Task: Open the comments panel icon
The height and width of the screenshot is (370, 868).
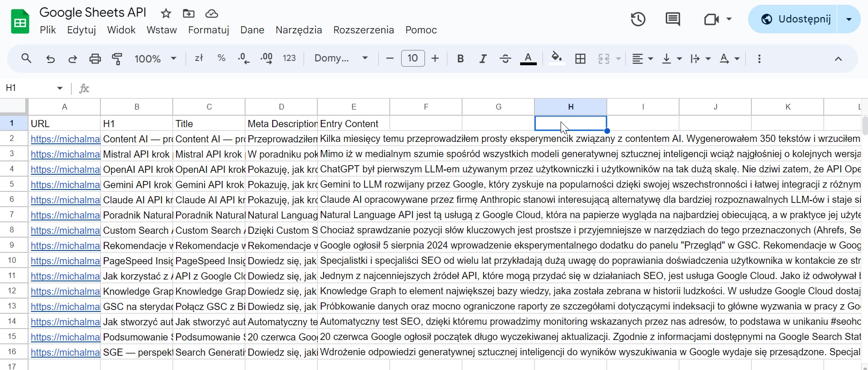Action: 672,19
